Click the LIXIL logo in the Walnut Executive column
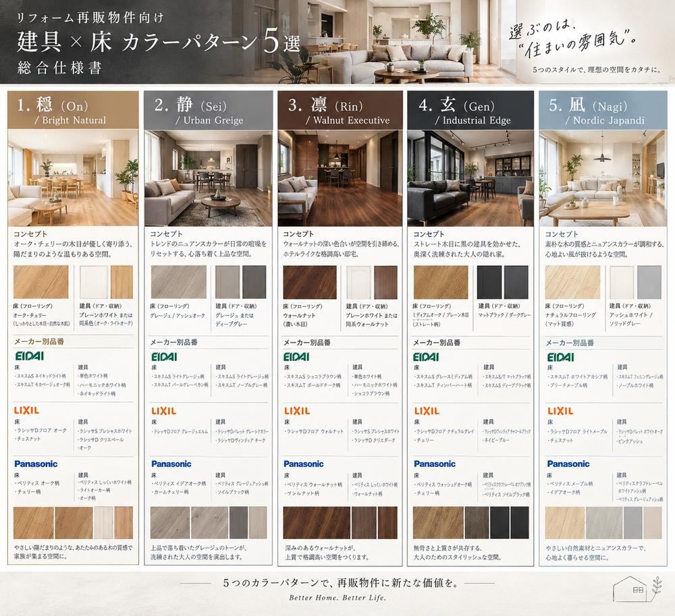Image resolution: width=675 pixels, height=616 pixels. point(296,411)
